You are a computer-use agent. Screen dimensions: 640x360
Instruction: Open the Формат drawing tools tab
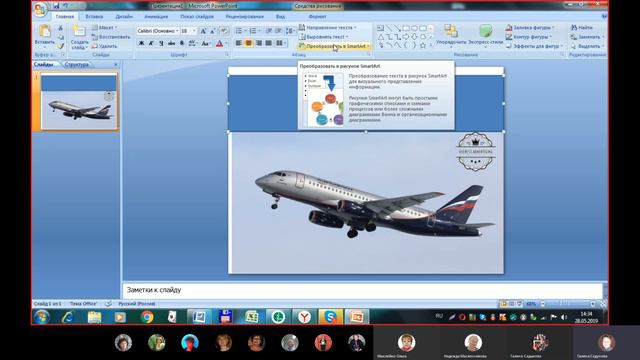coord(317,16)
